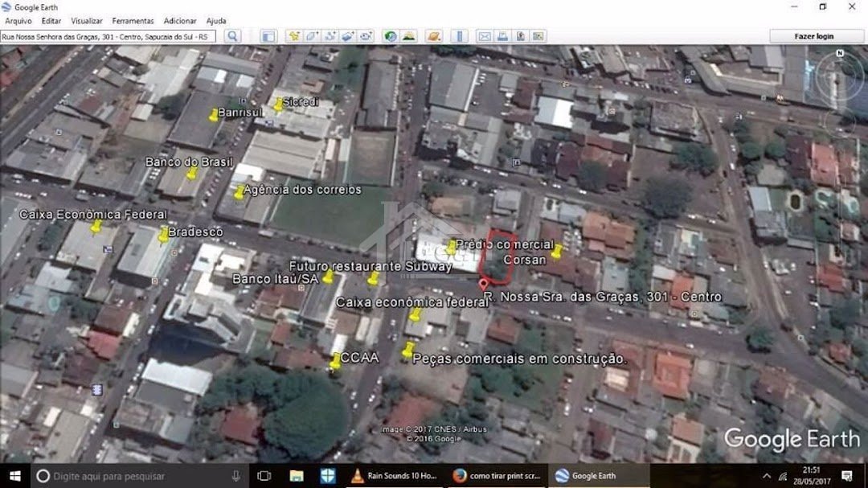Viewport: 868px width, 488px height.
Task: Select the Add Polygon tool
Action: (312, 36)
